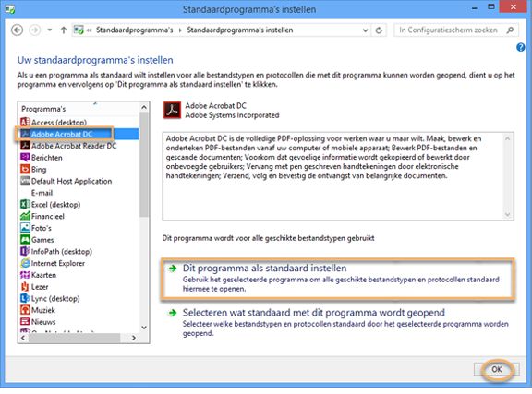The image size is (532, 394).
Task: Click the Kaarten map icon
Action: [25, 275]
